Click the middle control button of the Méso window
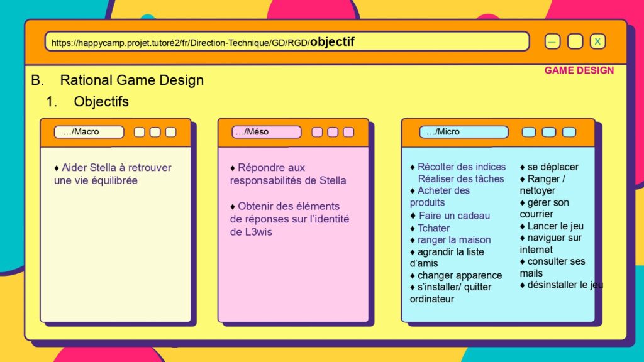The width and height of the screenshot is (644, 362). tap(333, 132)
